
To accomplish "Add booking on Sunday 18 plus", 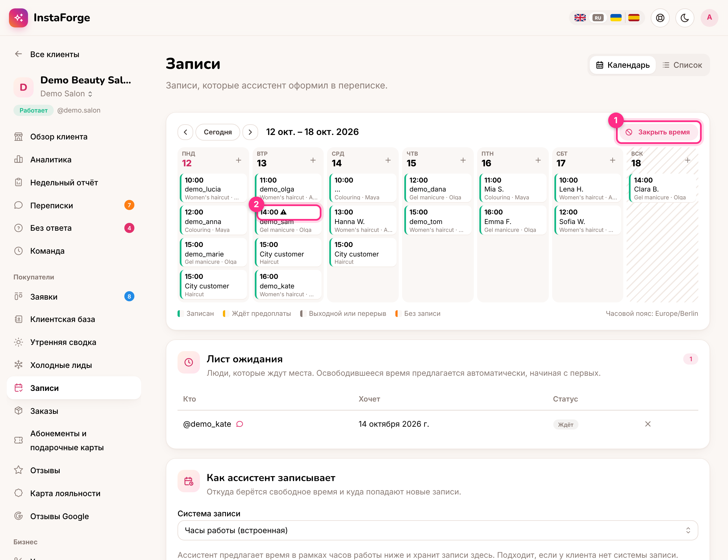I will coord(688,160).
